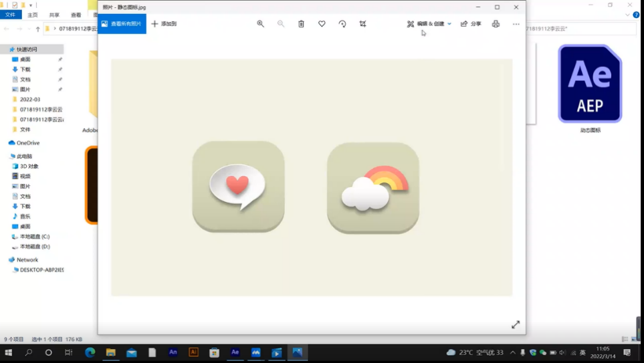The height and width of the screenshot is (363, 644).
Task: Rotate the image using the rotate icon
Action: point(342,24)
